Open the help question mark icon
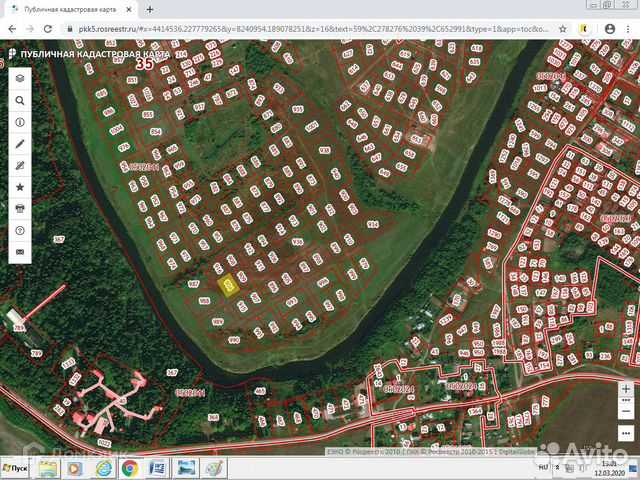 20,231
